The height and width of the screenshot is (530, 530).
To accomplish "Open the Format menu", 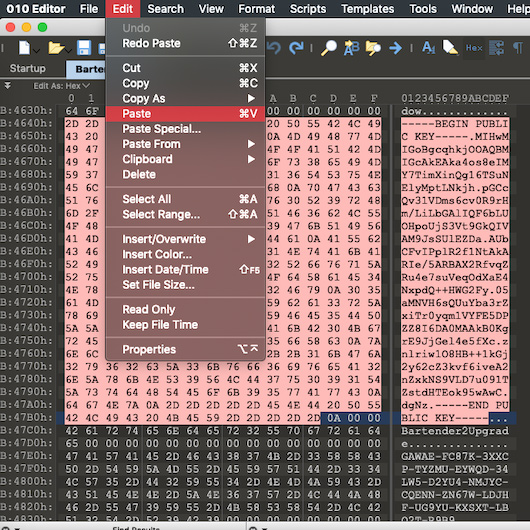I will click(x=256, y=9).
